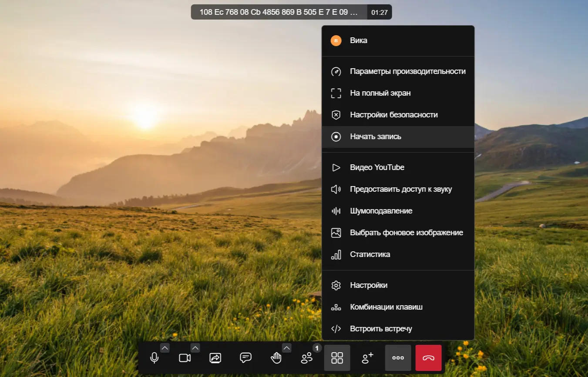Mute the microphone in the toolbar

click(x=154, y=358)
